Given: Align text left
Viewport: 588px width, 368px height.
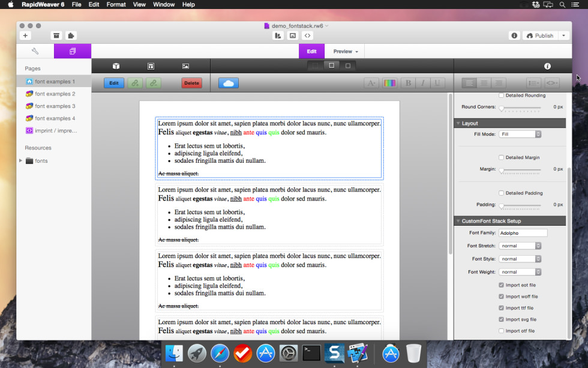Looking at the screenshot, I should (469, 83).
